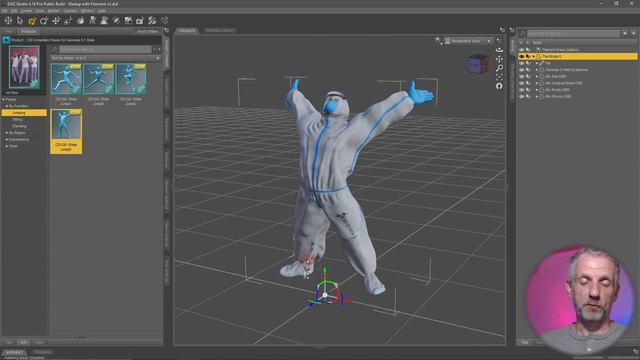Select the Joint Editor figure icon

tap(92, 20)
